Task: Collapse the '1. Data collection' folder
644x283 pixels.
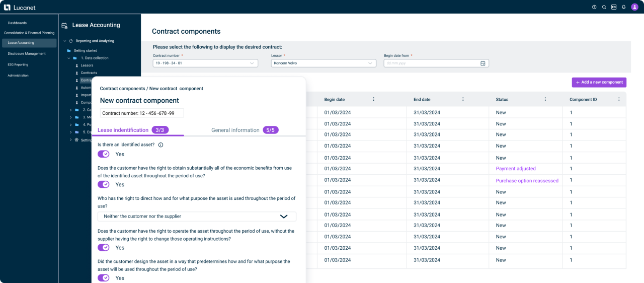Action: (69, 58)
